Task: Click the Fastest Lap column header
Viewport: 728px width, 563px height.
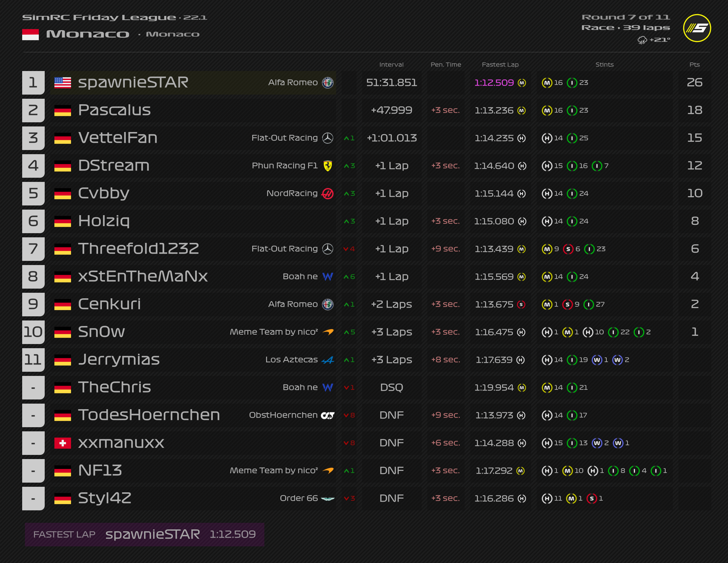Action: point(500,64)
